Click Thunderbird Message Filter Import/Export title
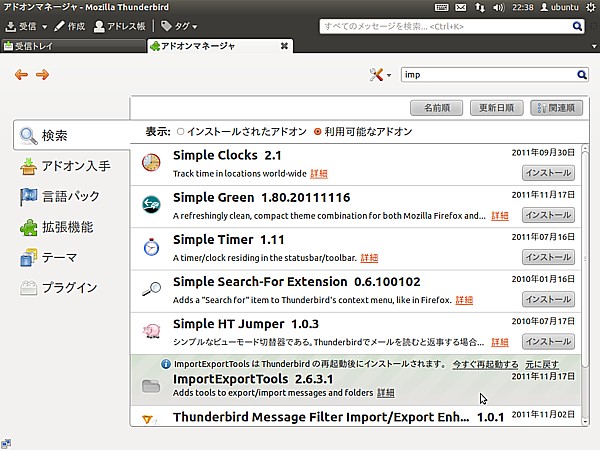 point(321,417)
